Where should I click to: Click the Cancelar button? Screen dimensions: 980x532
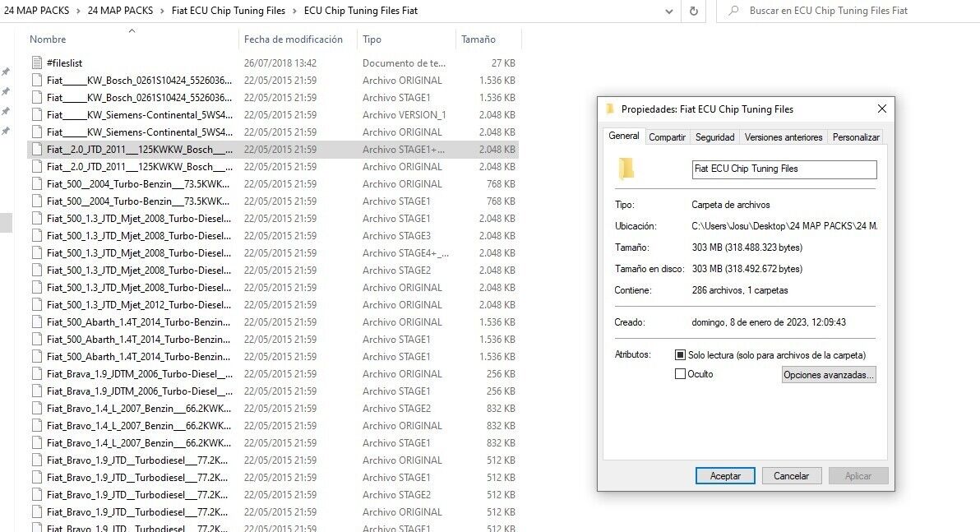pyautogui.click(x=791, y=476)
